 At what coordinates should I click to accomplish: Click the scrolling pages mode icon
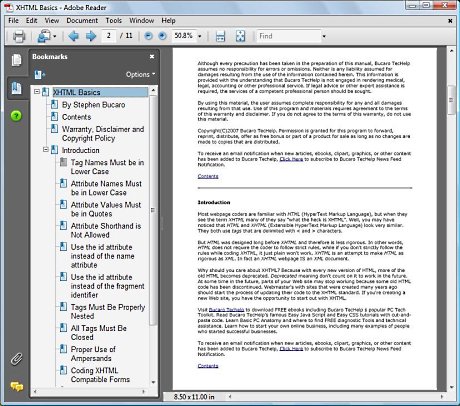pyautogui.click(x=221, y=36)
